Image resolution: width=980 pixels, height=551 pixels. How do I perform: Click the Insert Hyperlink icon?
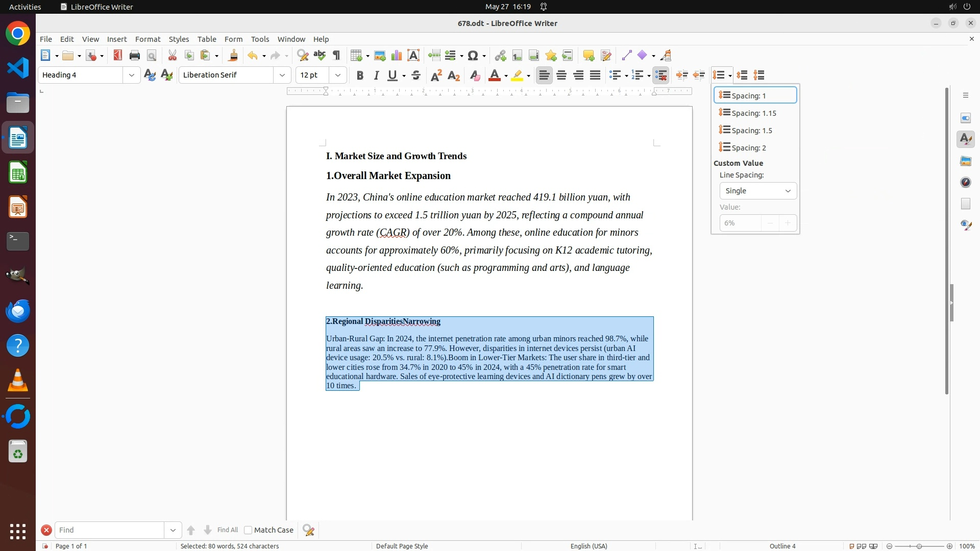[x=500, y=56]
